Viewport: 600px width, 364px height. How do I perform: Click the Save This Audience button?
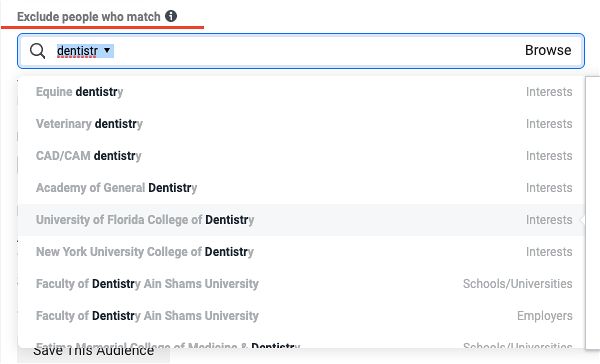pos(93,355)
